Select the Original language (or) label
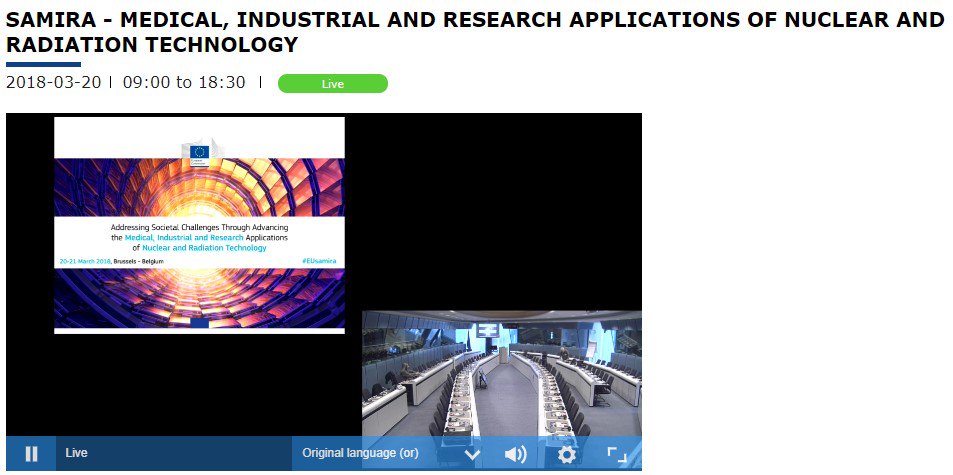Image resolution: width=953 pixels, height=475 pixels. [360, 453]
